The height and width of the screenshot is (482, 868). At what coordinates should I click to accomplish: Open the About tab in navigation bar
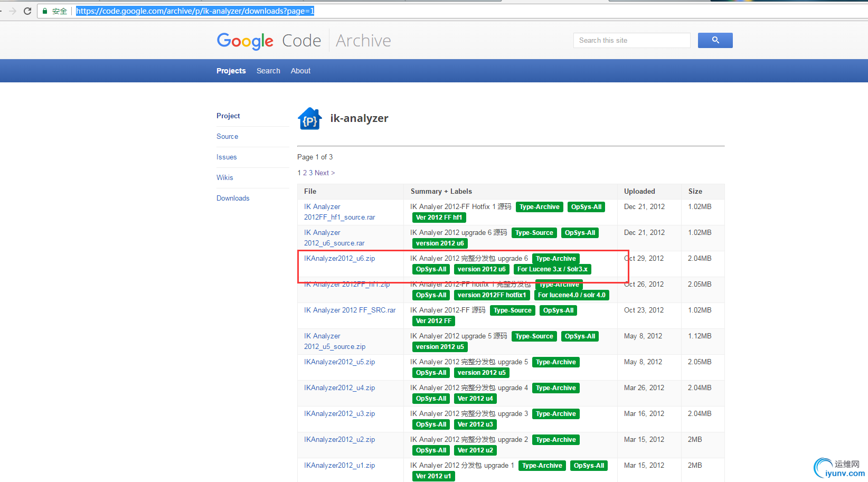[300, 71]
